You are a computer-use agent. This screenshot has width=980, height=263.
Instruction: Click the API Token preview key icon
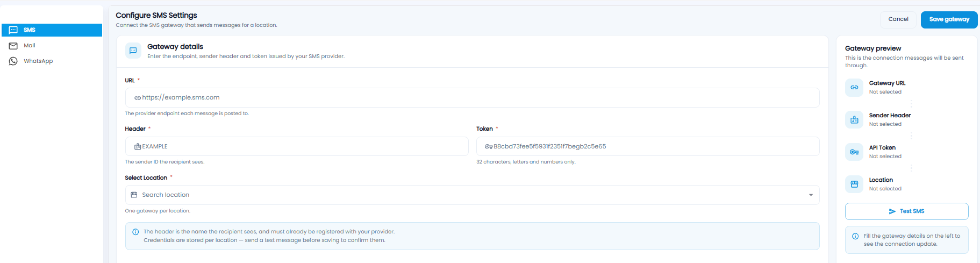click(854, 152)
